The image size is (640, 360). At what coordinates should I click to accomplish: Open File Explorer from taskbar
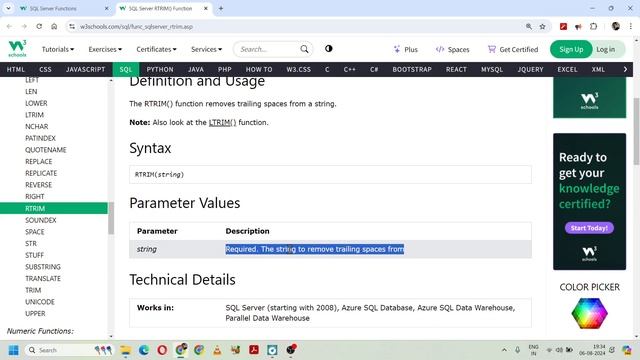tap(126, 350)
